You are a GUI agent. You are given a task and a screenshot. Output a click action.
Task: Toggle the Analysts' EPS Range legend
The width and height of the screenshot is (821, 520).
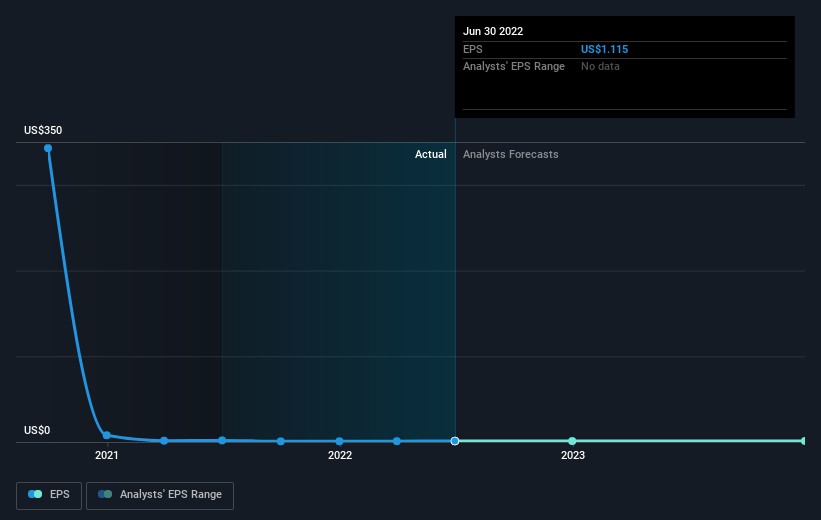pos(160,495)
